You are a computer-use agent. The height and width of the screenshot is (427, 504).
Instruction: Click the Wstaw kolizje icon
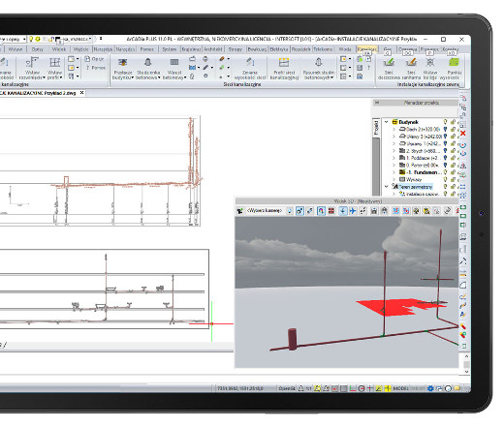[430, 62]
